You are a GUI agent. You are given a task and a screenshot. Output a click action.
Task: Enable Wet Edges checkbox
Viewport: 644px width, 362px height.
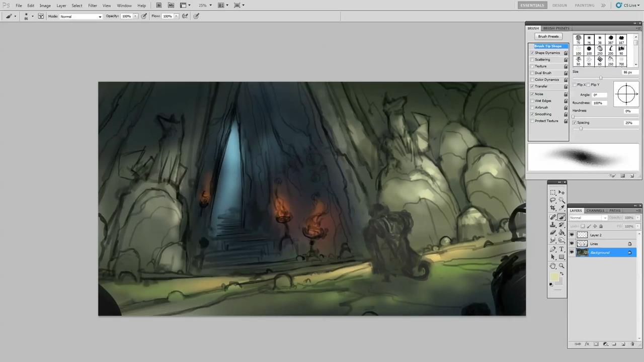point(532,101)
